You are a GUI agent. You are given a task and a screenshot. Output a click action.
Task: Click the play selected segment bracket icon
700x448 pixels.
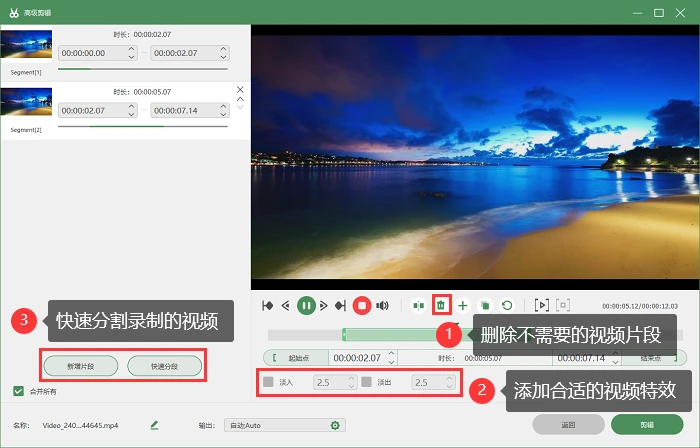point(542,306)
